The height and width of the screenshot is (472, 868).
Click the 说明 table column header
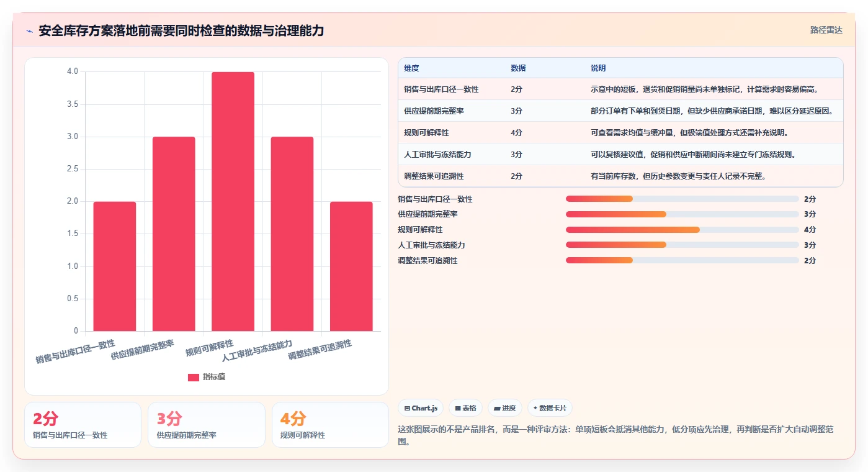point(598,68)
